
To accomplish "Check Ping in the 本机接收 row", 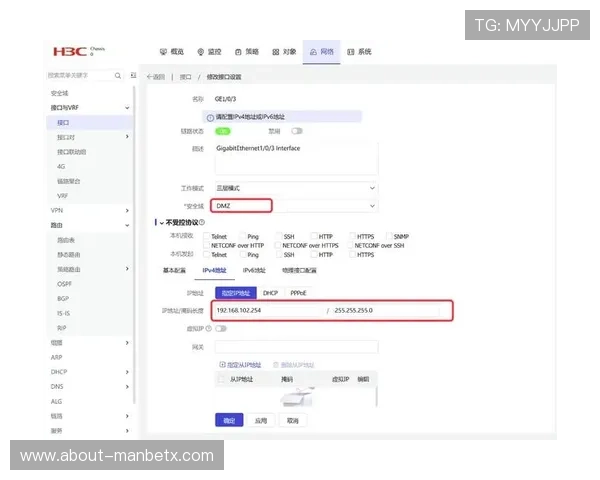I will 243,236.
